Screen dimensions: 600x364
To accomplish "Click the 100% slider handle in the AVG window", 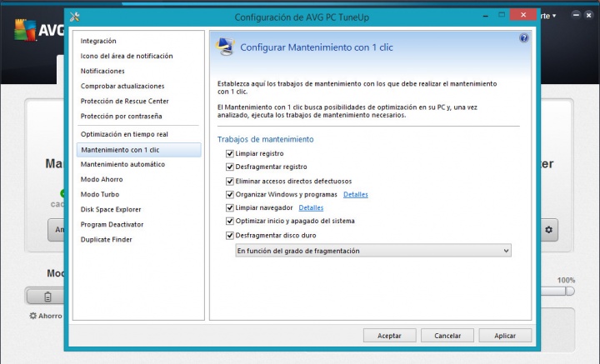I will [570, 292].
